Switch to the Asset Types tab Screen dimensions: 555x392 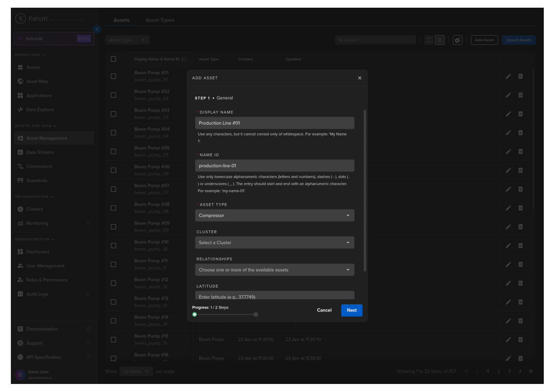[160, 20]
